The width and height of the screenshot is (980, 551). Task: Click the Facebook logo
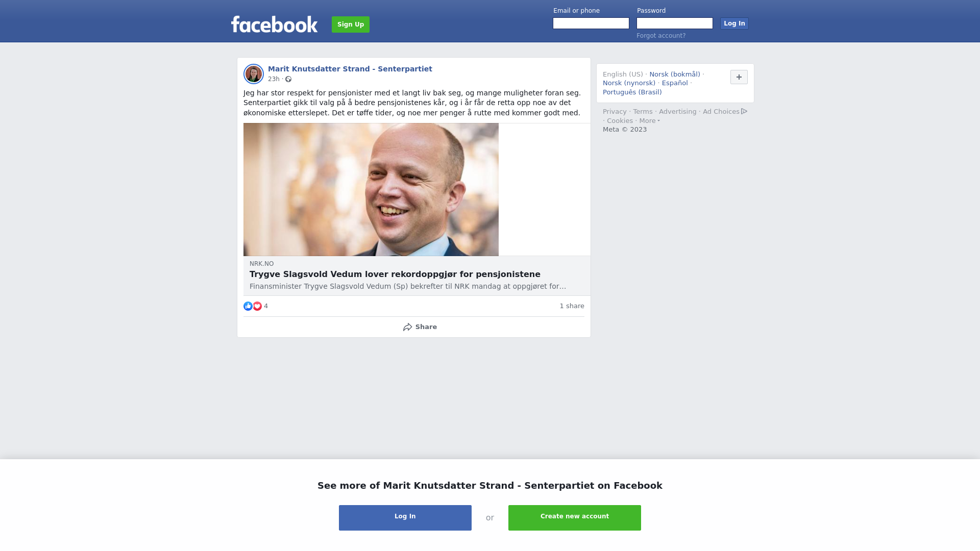(274, 24)
